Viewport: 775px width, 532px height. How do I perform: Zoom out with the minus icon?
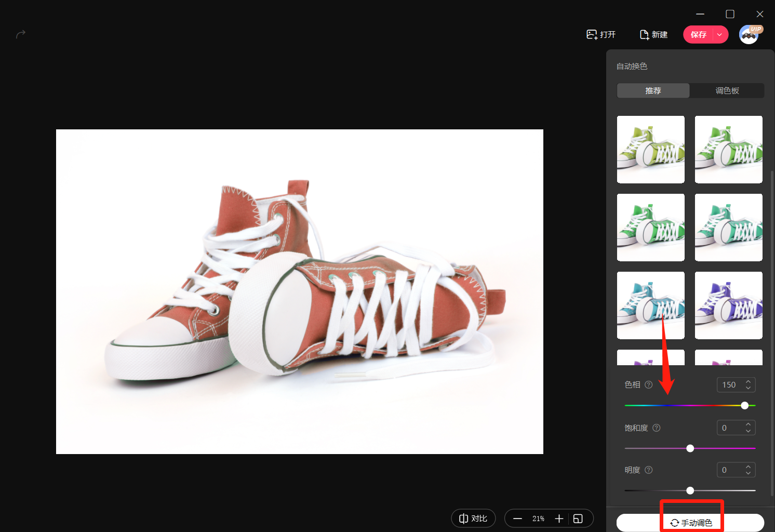pos(517,518)
